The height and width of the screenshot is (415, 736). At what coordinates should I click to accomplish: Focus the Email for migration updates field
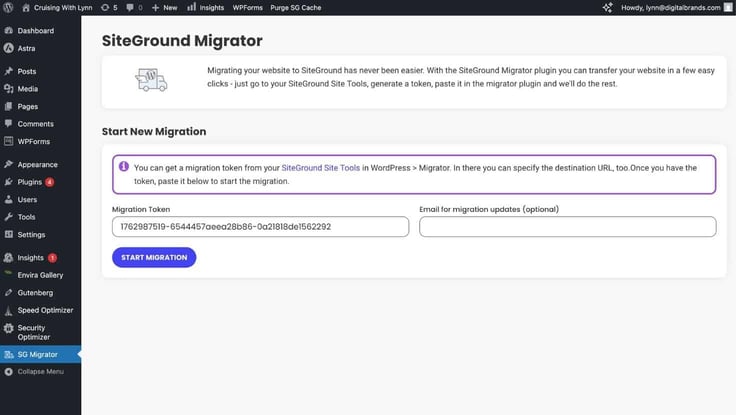click(567, 227)
